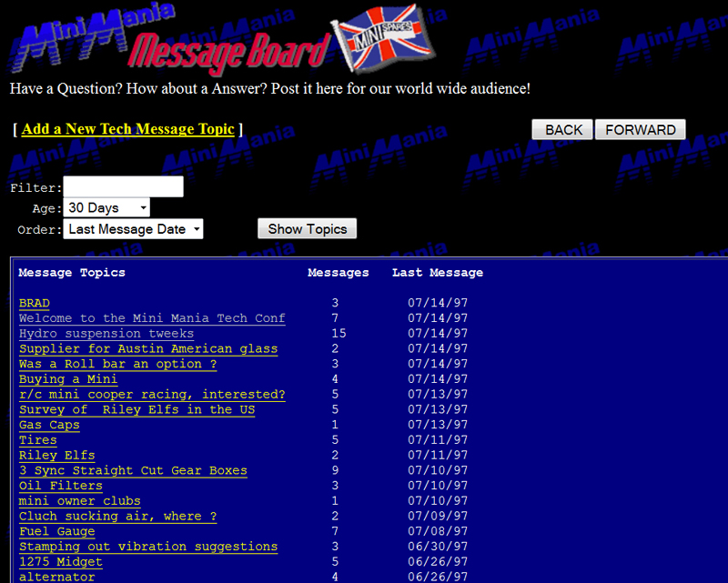Open the Gas Caps topic

coord(49,425)
